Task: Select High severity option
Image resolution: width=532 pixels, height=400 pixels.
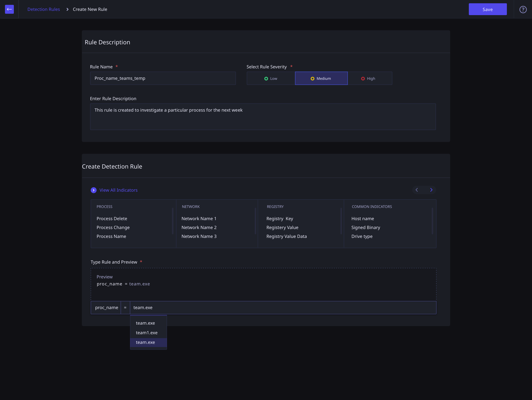Action: (x=370, y=78)
